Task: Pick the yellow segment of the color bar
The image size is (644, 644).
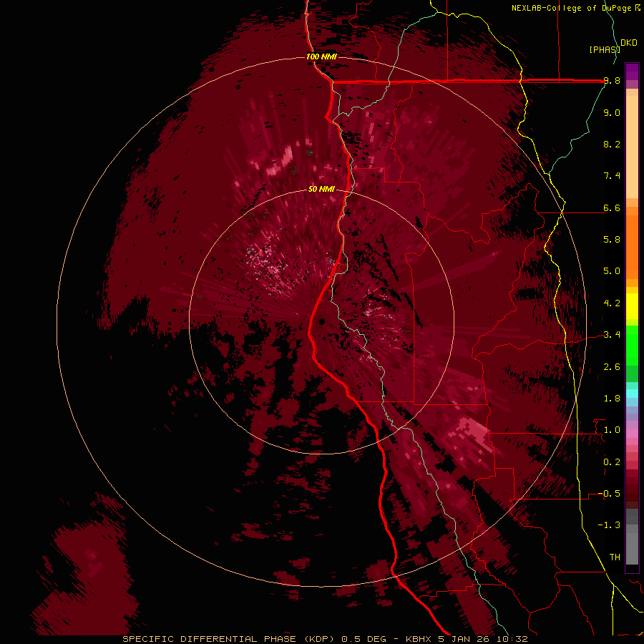Action: click(632, 306)
